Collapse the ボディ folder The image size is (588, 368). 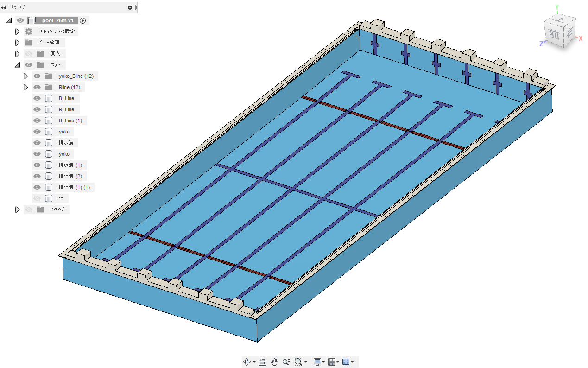tap(18, 65)
